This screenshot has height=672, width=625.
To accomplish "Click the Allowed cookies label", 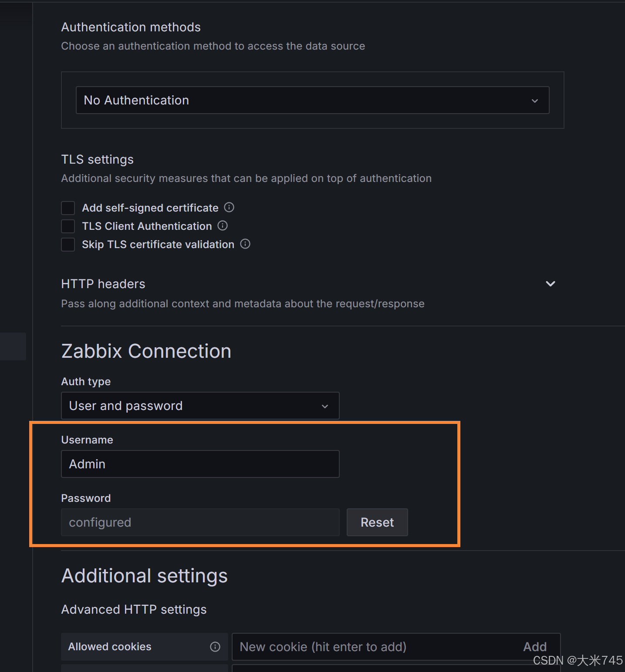I will tap(110, 647).
